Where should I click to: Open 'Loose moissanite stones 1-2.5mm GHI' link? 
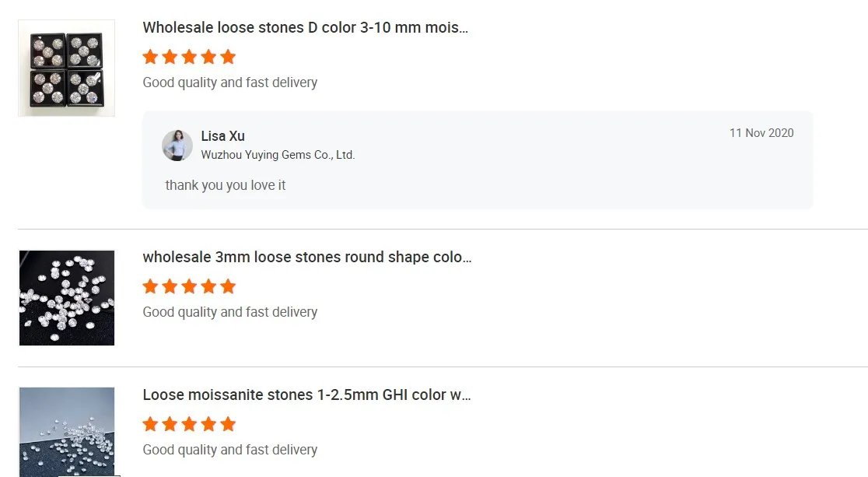[306, 395]
